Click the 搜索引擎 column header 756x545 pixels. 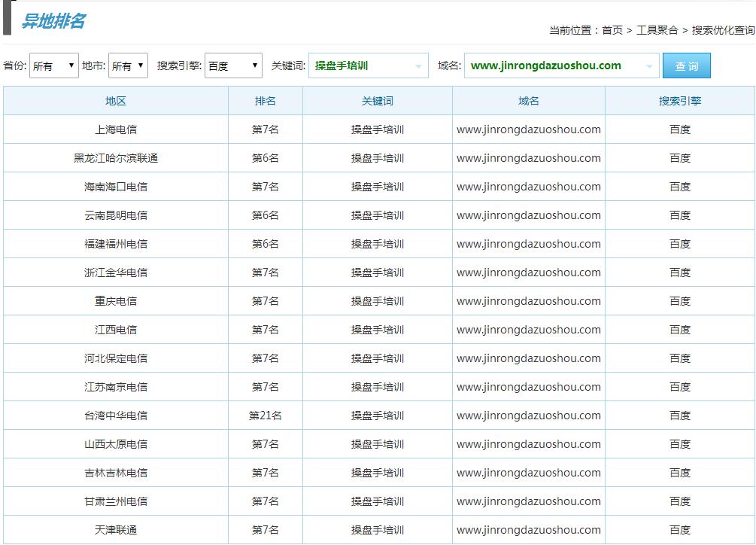click(680, 101)
